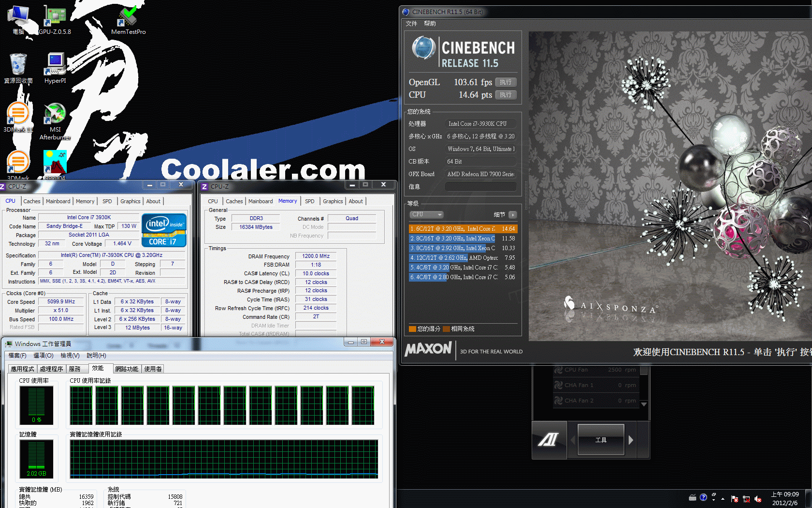Click the CPU 使用率 meter in Task Manager
Image resolution: width=812 pixels, height=508 pixels.
37,405
